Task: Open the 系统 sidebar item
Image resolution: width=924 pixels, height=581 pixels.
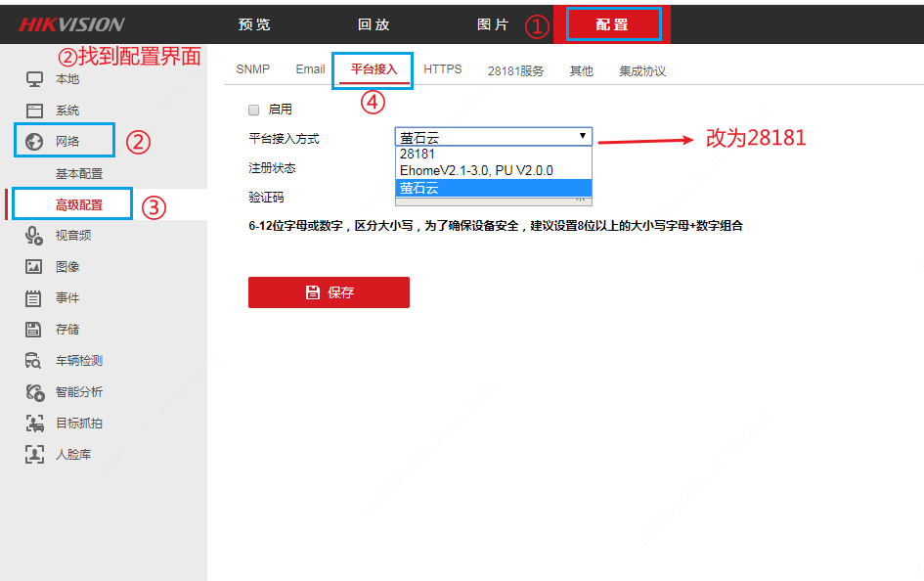Action: pyautogui.click(x=67, y=111)
